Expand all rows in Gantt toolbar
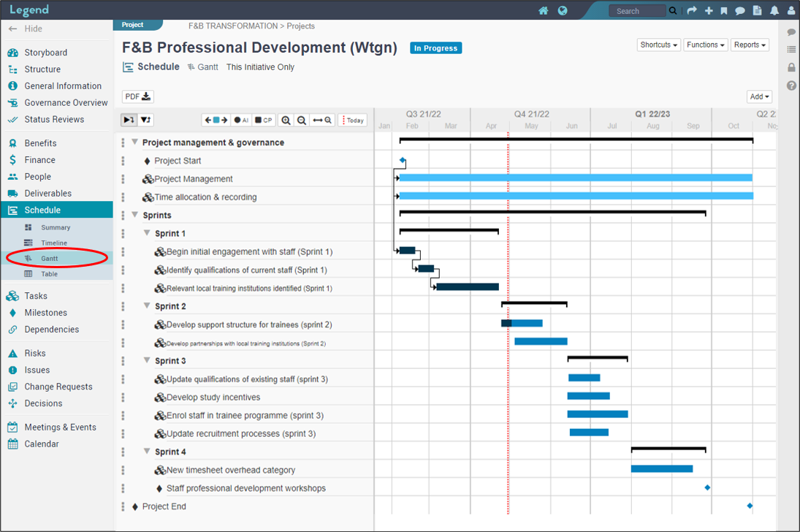The width and height of the screenshot is (800, 532). pyautogui.click(x=129, y=120)
